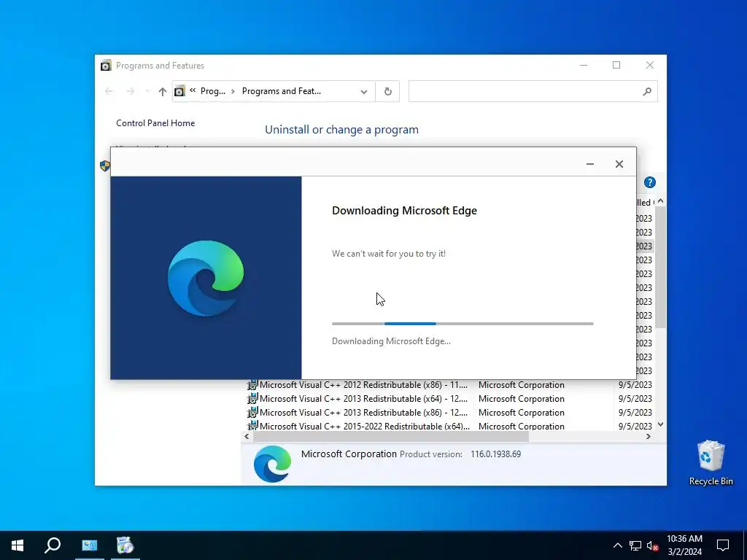Click the Uninstall or change a program heading
Image resolution: width=747 pixels, height=560 pixels.
(341, 130)
